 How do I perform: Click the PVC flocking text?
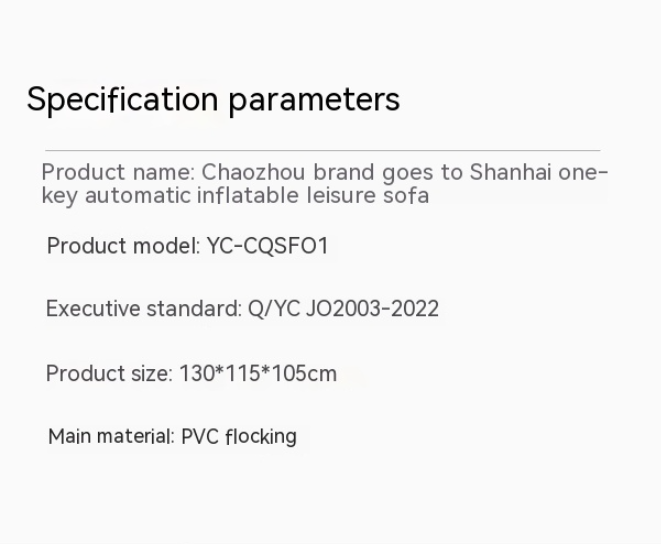click(x=239, y=436)
